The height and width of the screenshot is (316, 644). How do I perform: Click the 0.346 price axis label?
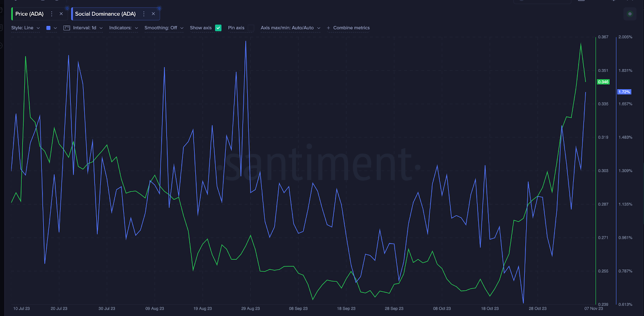pyautogui.click(x=603, y=82)
